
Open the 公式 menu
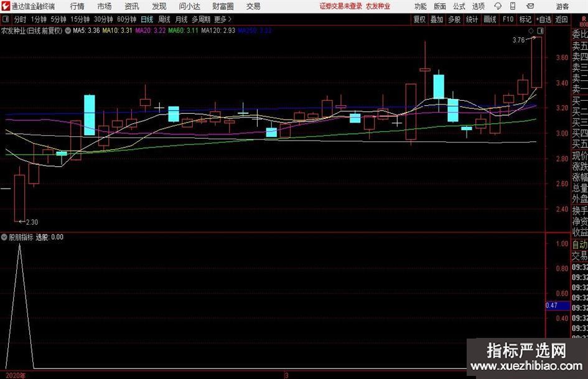point(459,6)
